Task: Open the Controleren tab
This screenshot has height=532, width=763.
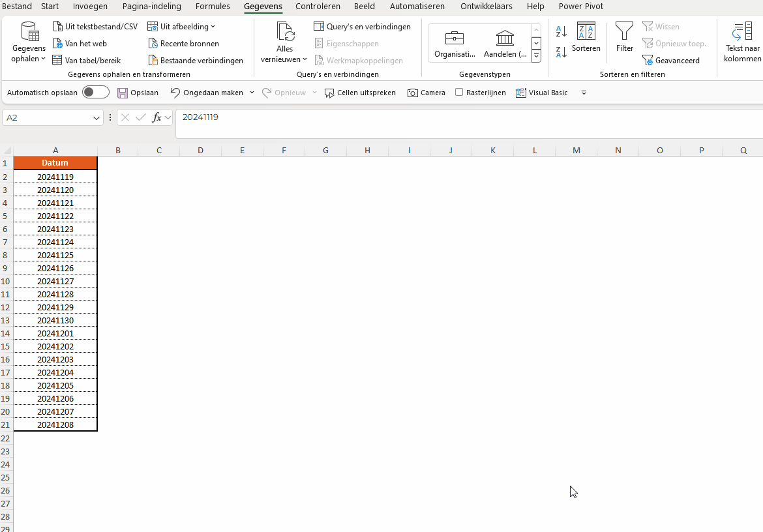Action: tap(318, 7)
